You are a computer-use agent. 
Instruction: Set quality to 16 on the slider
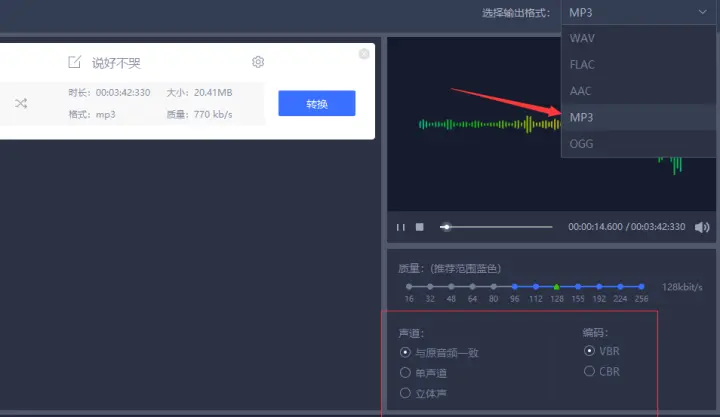[409, 287]
